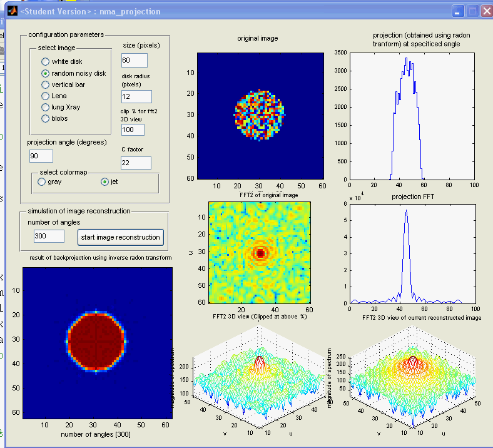The height and width of the screenshot is (448, 493).
Task: Click the original image noisy disk plot
Action: (260, 115)
